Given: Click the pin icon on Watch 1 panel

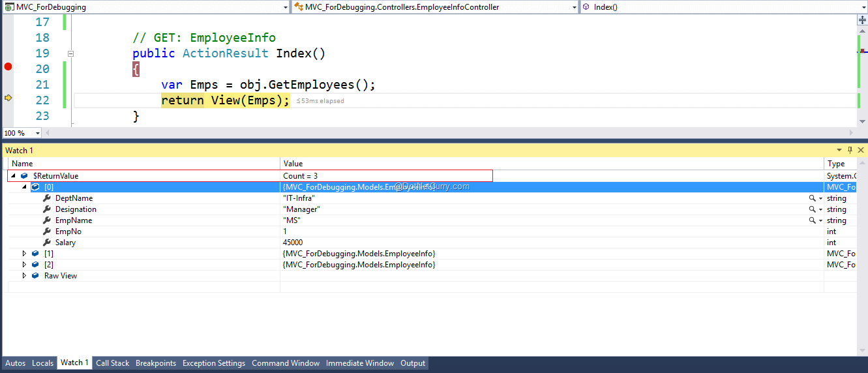Looking at the screenshot, I should point(850,150).
